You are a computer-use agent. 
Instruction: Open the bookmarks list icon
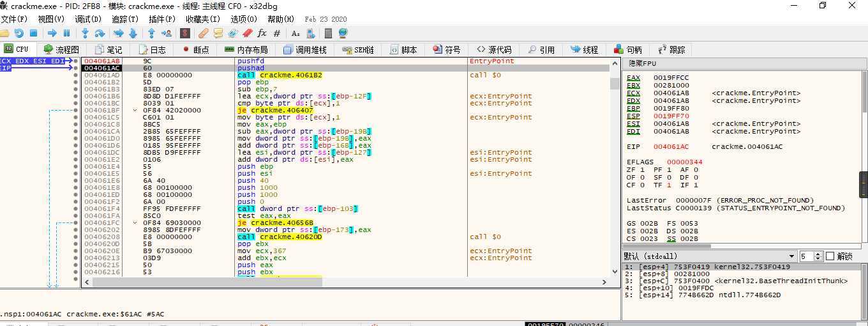tap(248, 33)
